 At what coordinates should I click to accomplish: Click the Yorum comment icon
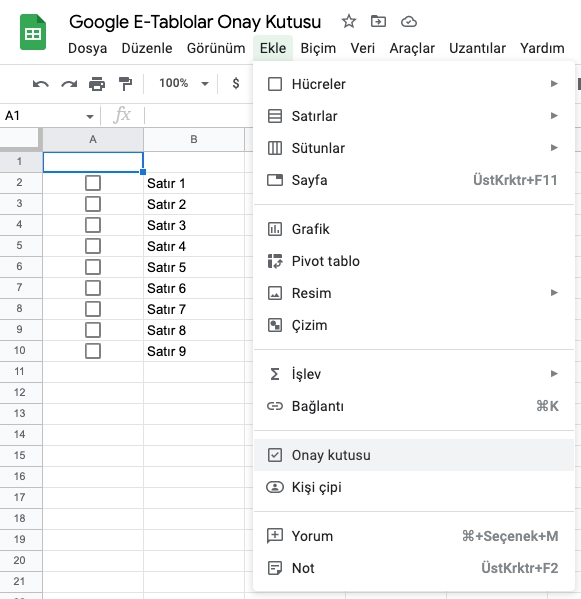pos(275,536)
